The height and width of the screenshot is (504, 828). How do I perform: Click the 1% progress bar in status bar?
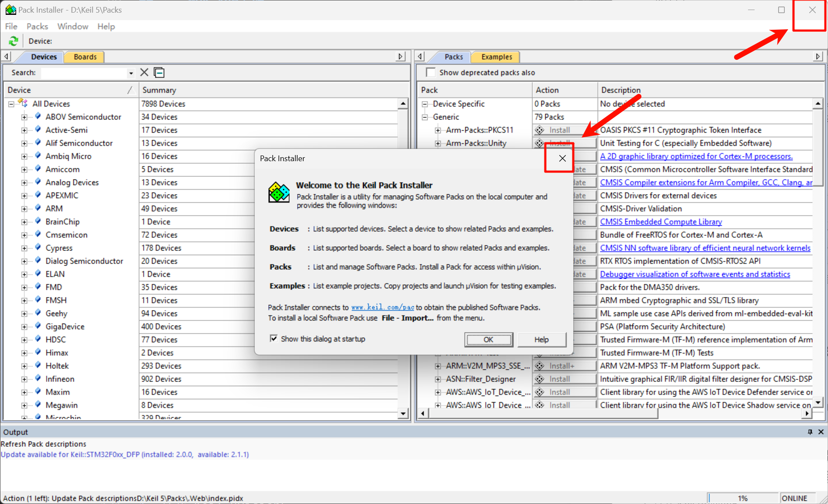coord(743,498)
